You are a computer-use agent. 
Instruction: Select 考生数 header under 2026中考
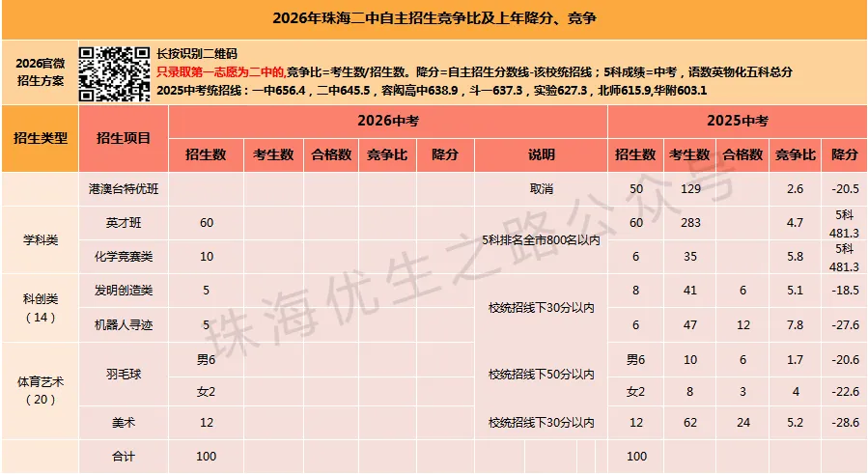coord(273,155)
